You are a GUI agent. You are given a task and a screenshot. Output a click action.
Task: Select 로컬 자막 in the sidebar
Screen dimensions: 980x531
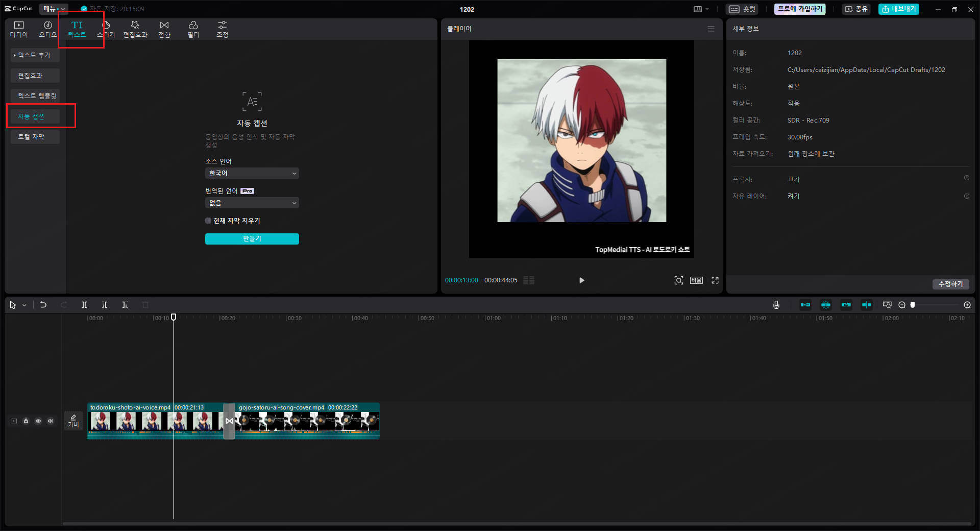(35, 137)
